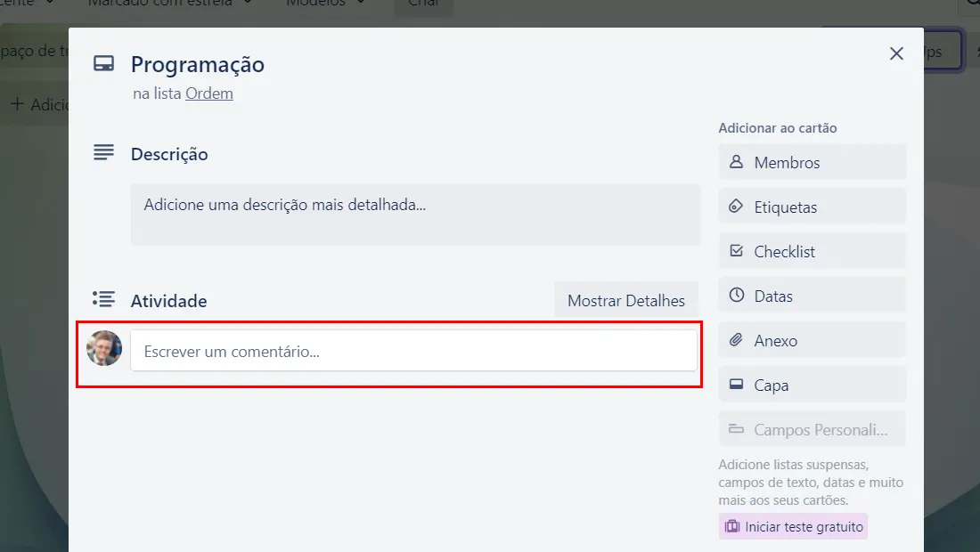This screenshot has width=980, height=552.
Task: Click the clock icon in Datas
Action: pos(736,295)
